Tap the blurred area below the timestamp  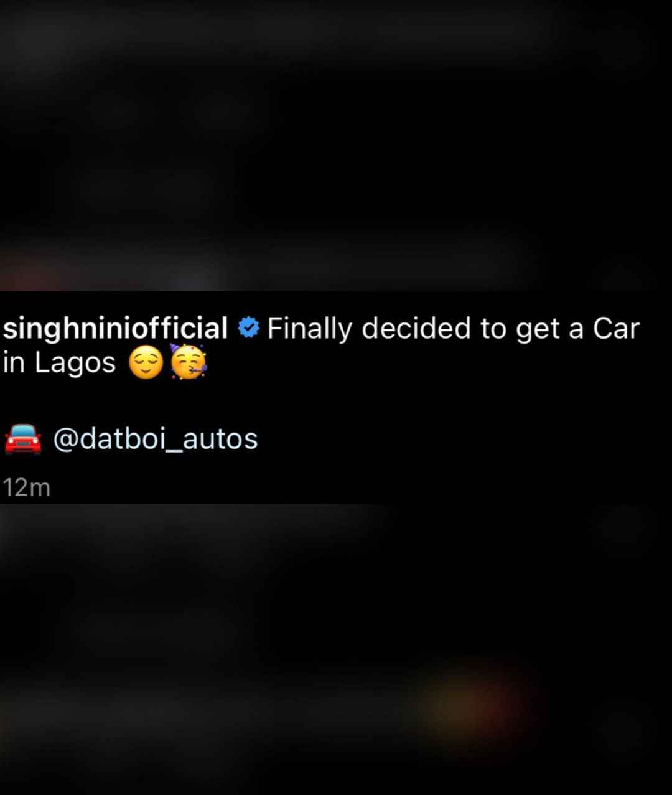pyautogui.click(x=336, y=649)
